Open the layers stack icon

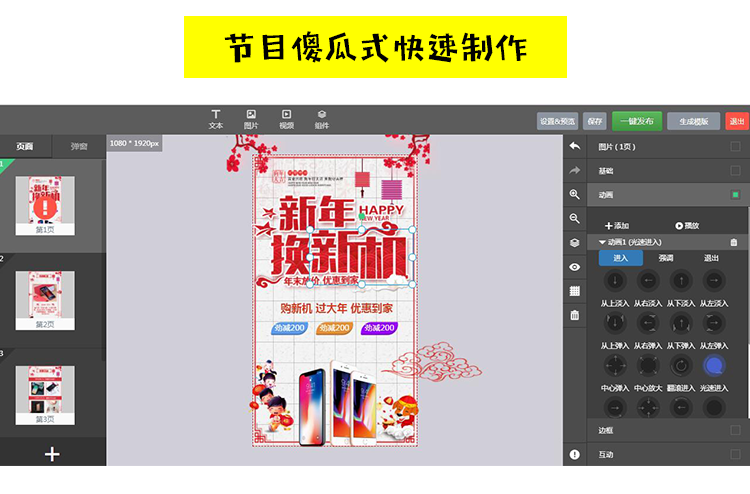(574, 242)
